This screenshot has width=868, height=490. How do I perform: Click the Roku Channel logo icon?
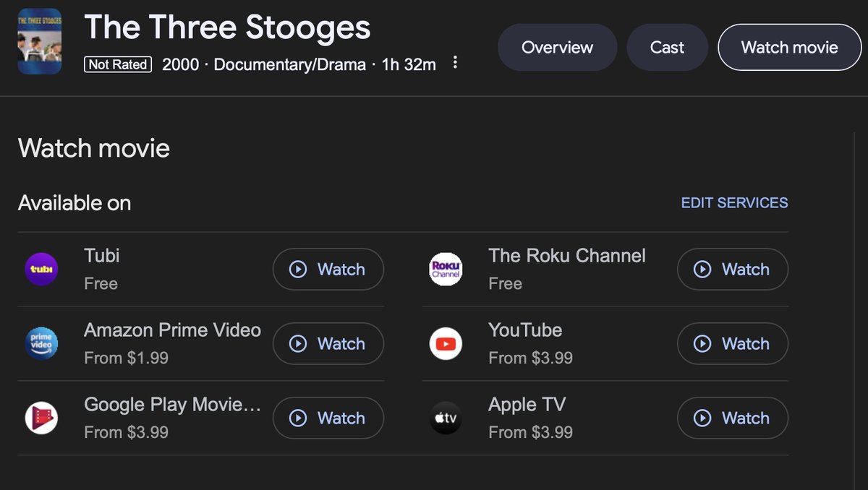click(446, 270)
